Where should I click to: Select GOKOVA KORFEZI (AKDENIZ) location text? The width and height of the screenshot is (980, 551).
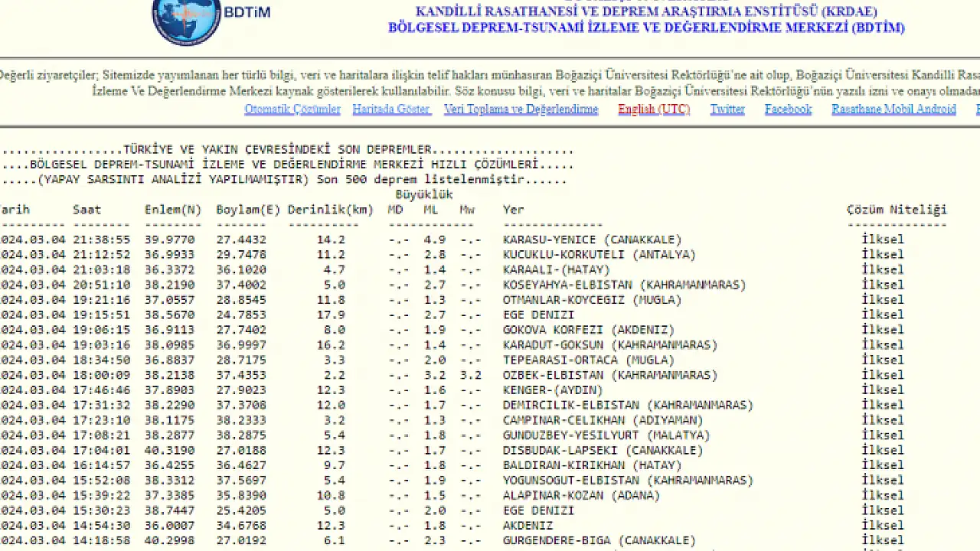click(x=588, y=330)
